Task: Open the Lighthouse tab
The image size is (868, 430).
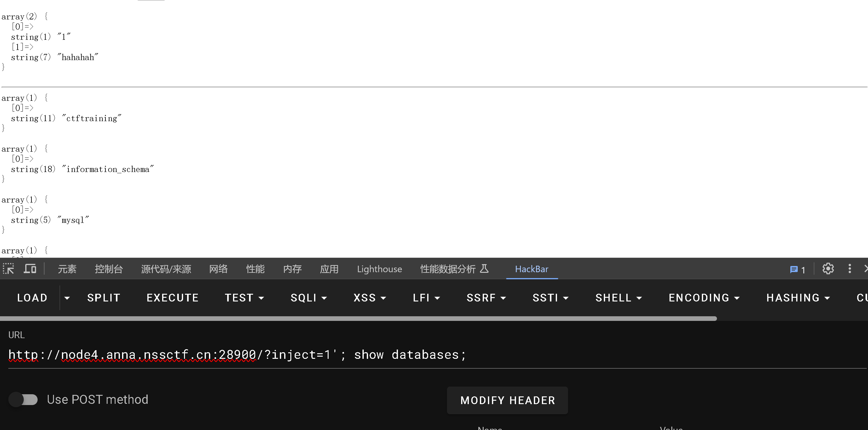Action: [379, 269]
